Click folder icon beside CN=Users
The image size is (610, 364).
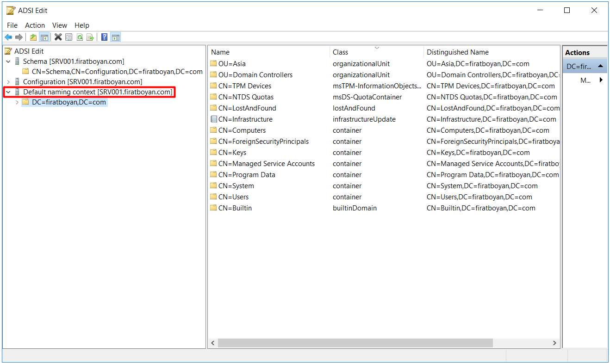[213, 197]
